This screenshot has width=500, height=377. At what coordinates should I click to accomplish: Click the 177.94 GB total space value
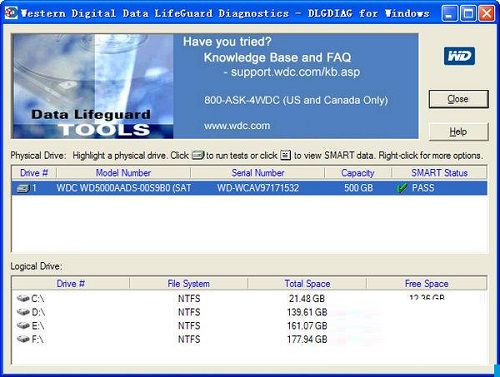(307, 339)
